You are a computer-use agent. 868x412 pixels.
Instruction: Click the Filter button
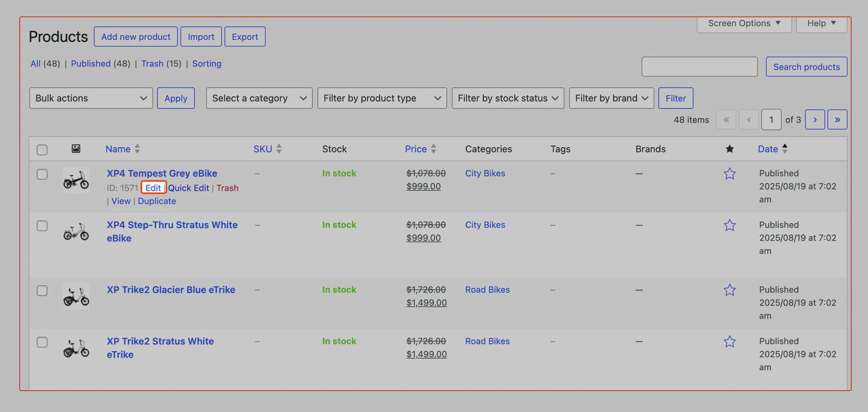click(x=676, y=98)
